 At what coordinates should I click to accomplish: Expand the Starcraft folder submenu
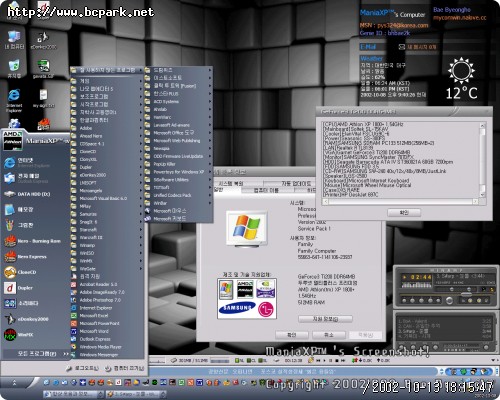[x=107, y=230]
